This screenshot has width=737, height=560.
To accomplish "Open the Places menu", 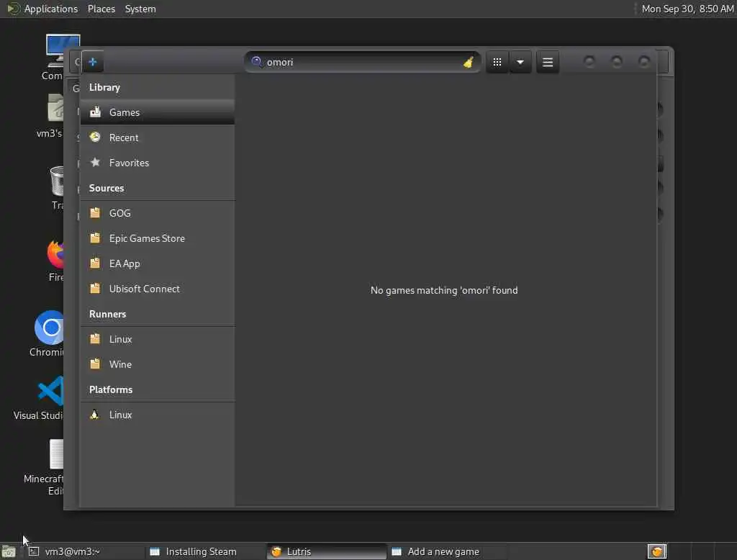I will (x=101, y=9).
